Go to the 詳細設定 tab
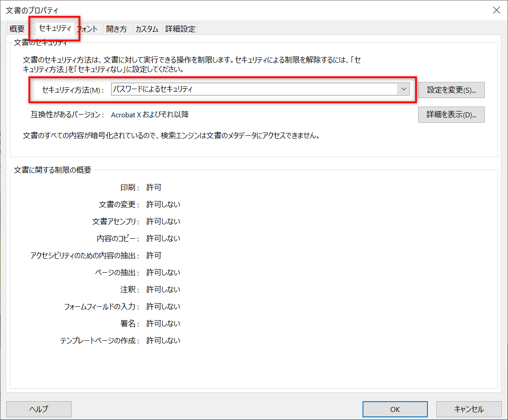 (180, 29)
